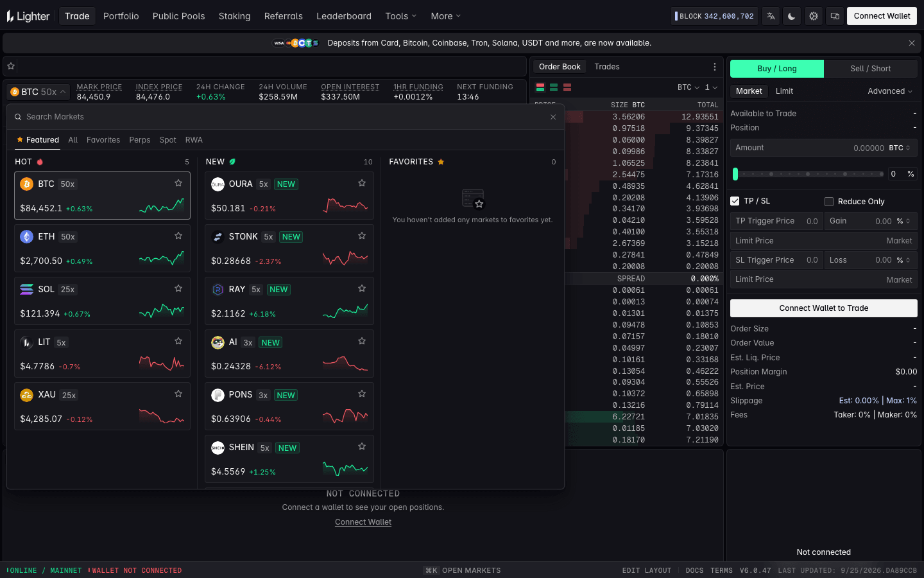
Task: Click the star icon above BTC selector
Action: pyautogui.click(x=11, y=66)
